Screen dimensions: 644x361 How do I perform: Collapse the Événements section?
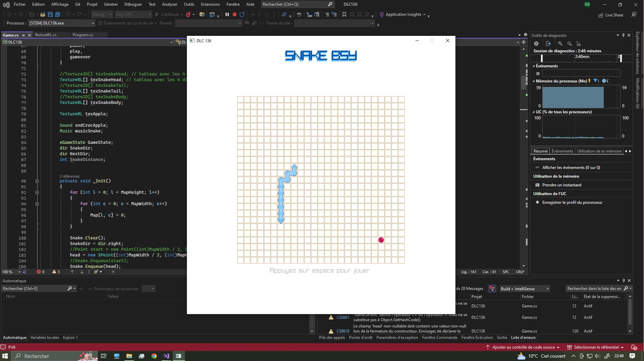point(534,66)
